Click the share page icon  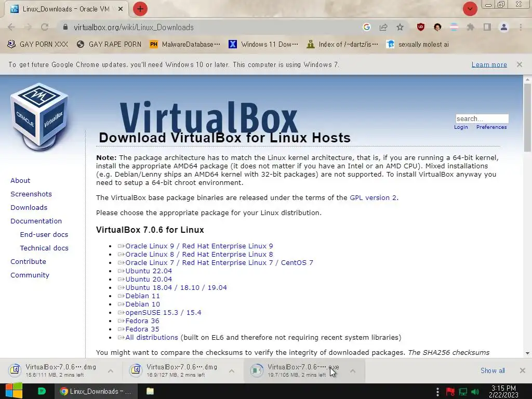pos(383,27)
